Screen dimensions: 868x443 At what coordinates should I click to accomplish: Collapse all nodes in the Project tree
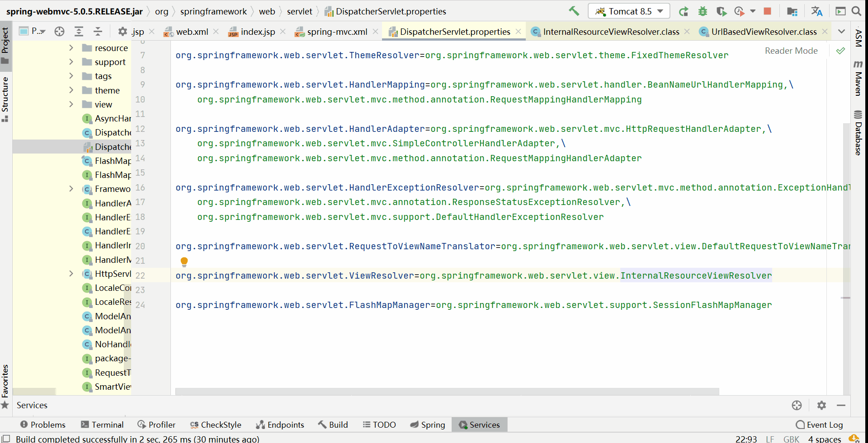98,32
